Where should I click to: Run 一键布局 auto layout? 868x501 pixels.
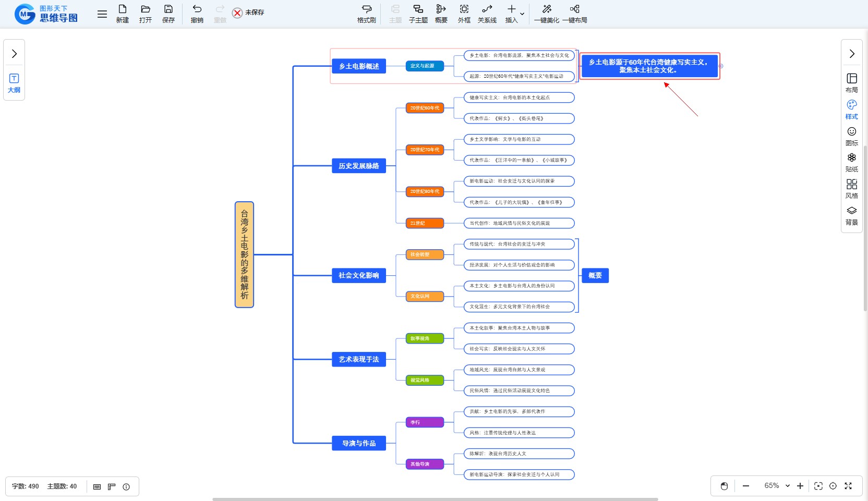pos(574,14)
